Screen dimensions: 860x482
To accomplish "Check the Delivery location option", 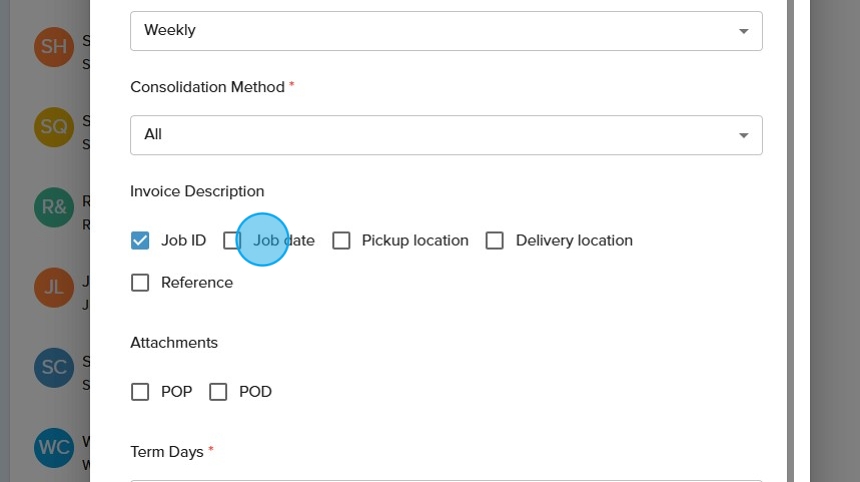I will pos(494,240).
